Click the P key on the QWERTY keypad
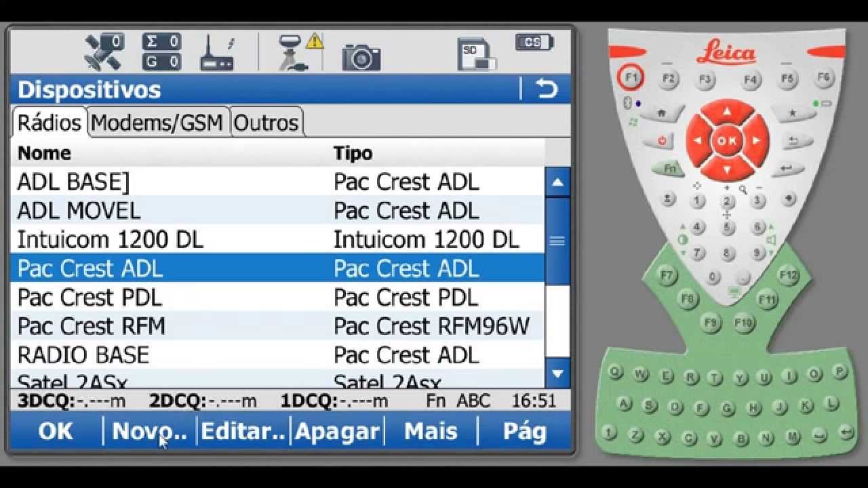868x488 pixels. coord(840,372)
